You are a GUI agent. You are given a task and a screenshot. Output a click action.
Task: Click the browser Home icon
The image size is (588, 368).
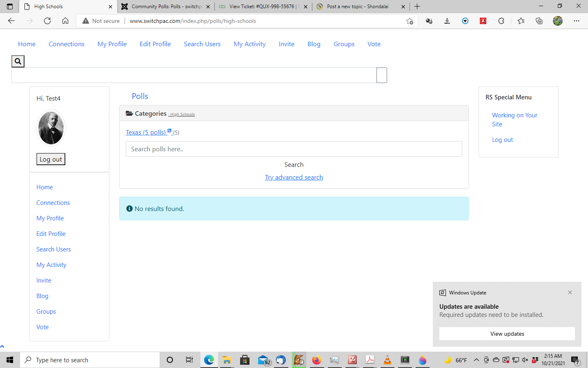(x=65, y=21)
